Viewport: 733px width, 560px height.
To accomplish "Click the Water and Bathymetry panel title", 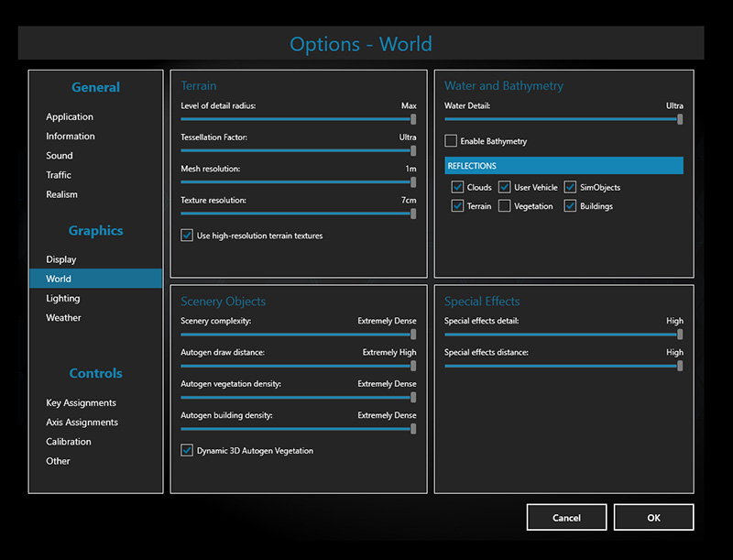I will coord(504,86).
